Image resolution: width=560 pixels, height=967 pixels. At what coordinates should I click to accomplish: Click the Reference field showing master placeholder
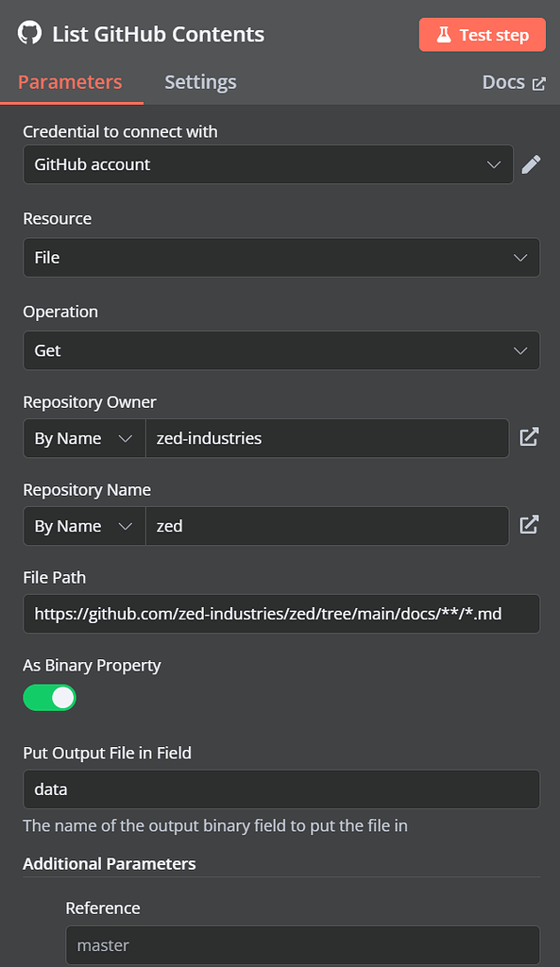(x=302, y=945)
